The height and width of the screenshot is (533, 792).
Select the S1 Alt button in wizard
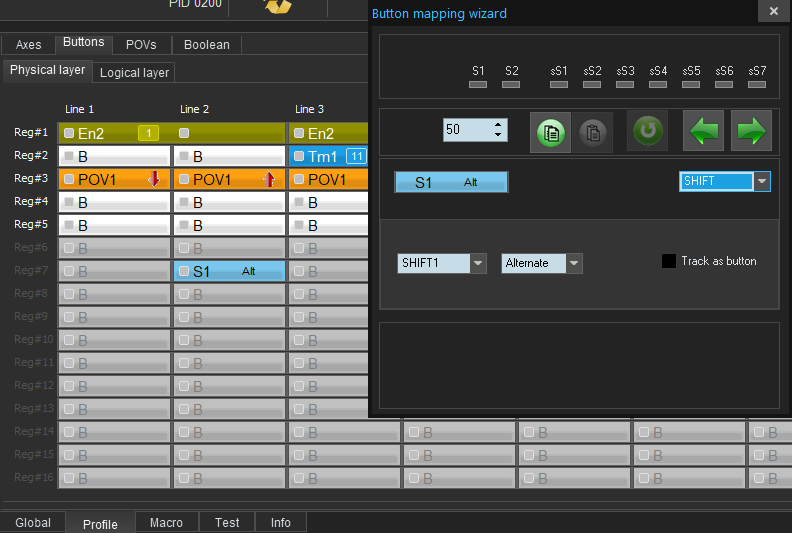451,182
